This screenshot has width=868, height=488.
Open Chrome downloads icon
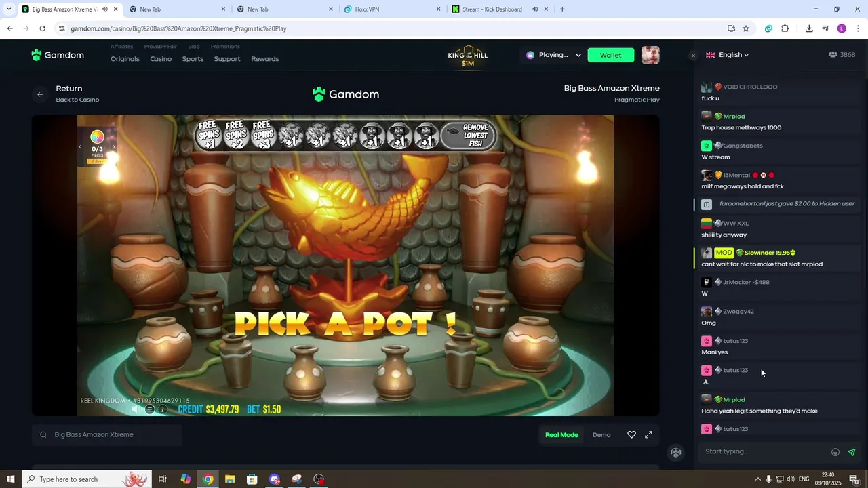click(x=809, y=28)
